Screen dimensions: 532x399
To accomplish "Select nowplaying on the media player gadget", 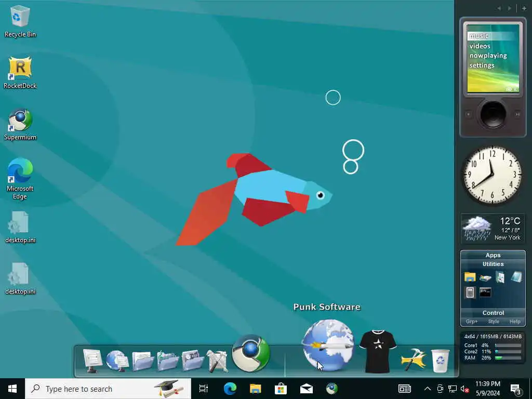I will pos(488,56).
